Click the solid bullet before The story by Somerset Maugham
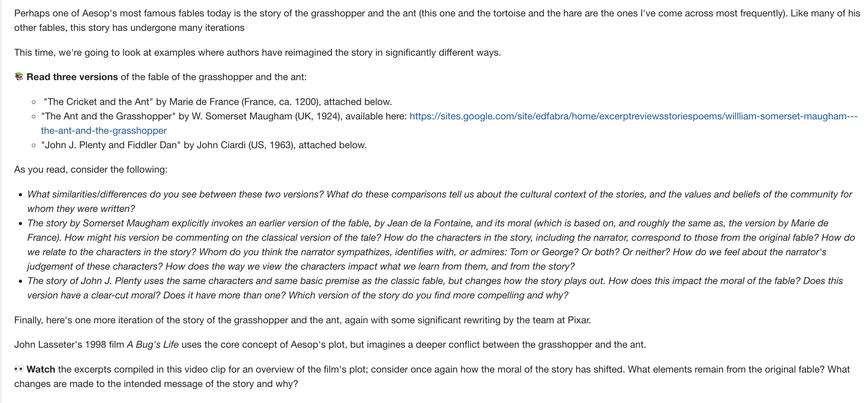This screenshot has width=868, height=403. pyautogui.click(x=20, y=224)
